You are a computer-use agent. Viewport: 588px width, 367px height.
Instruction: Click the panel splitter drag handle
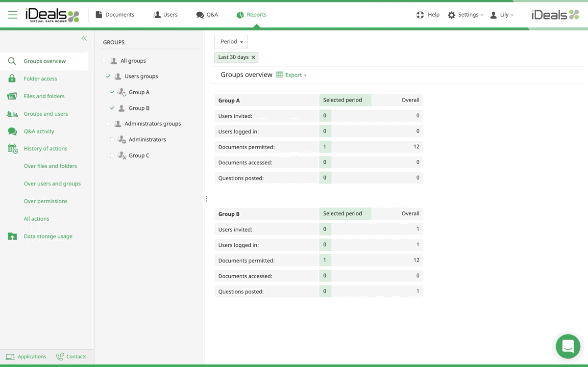click(x=206, y=199)
